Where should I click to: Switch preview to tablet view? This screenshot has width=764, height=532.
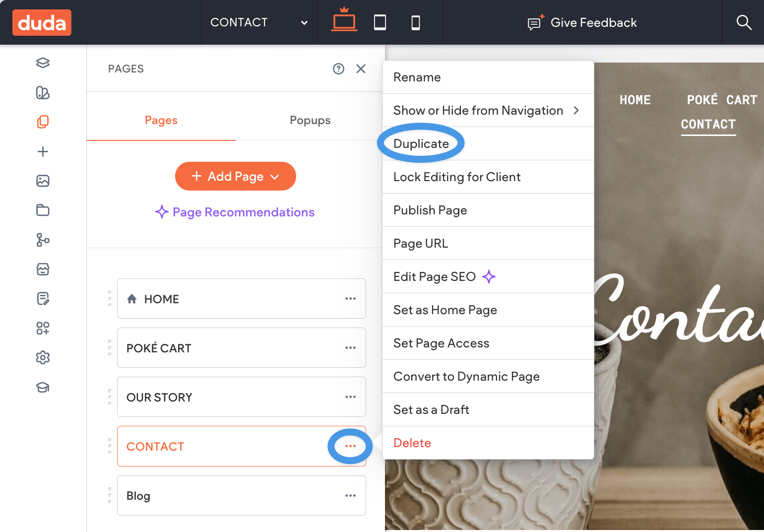[380, 22]
